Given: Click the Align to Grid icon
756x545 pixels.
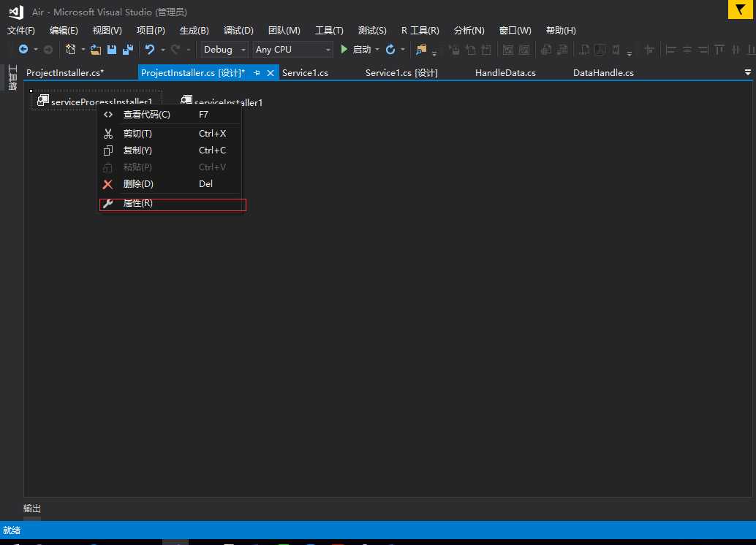Looking at the screenshot, I should coord(649,49).
